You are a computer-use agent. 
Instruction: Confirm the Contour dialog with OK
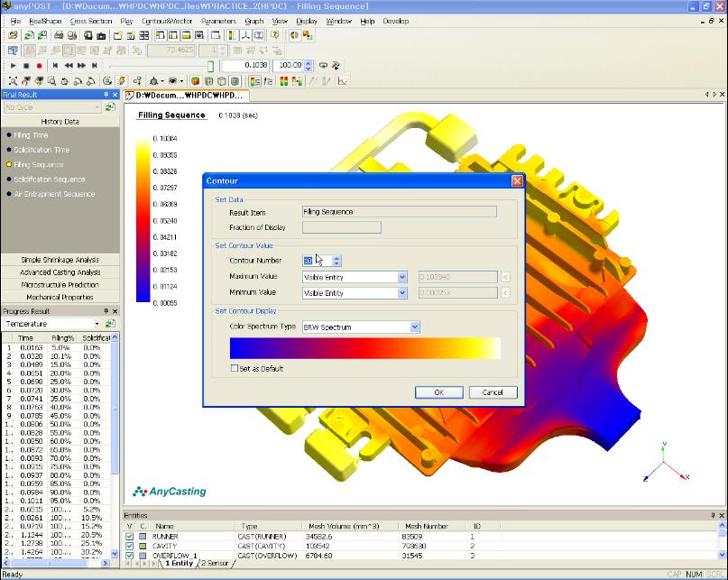pos(438,392)
